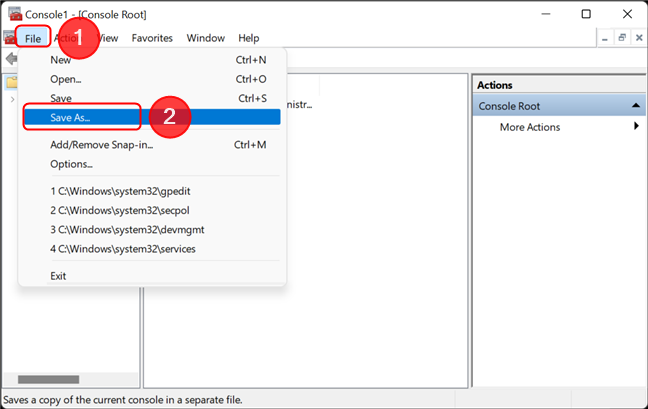Screen dimensions: 648x409
Task: Close the inner console child window
Action: 639,38
